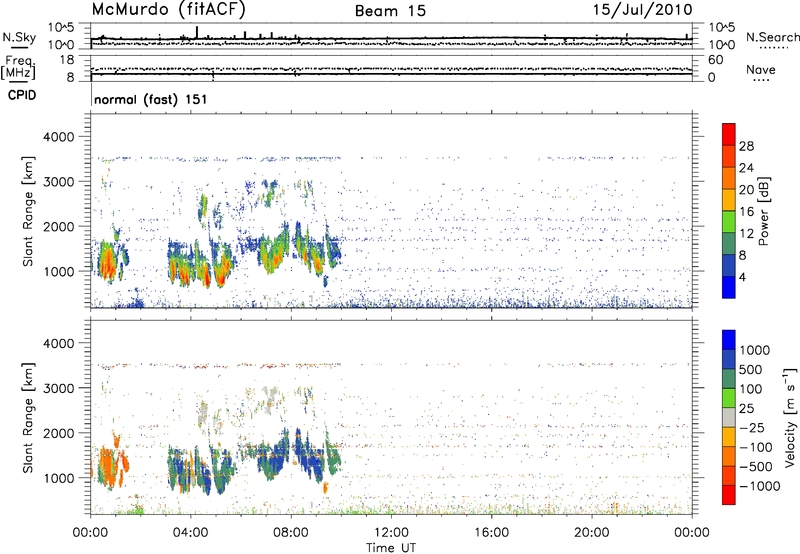Click the '1000' tick on the Velocity panel axis
This screenshot has width=800, height=554.
coord(59,477)
